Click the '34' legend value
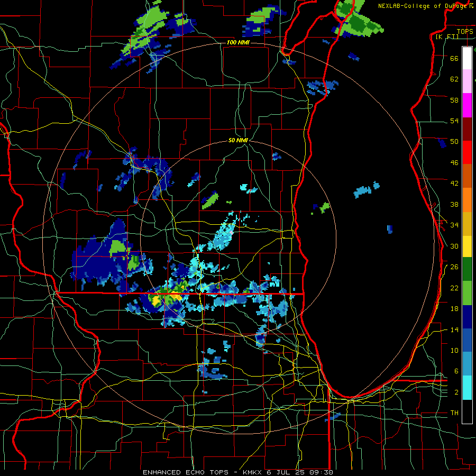 pos(454,225)
